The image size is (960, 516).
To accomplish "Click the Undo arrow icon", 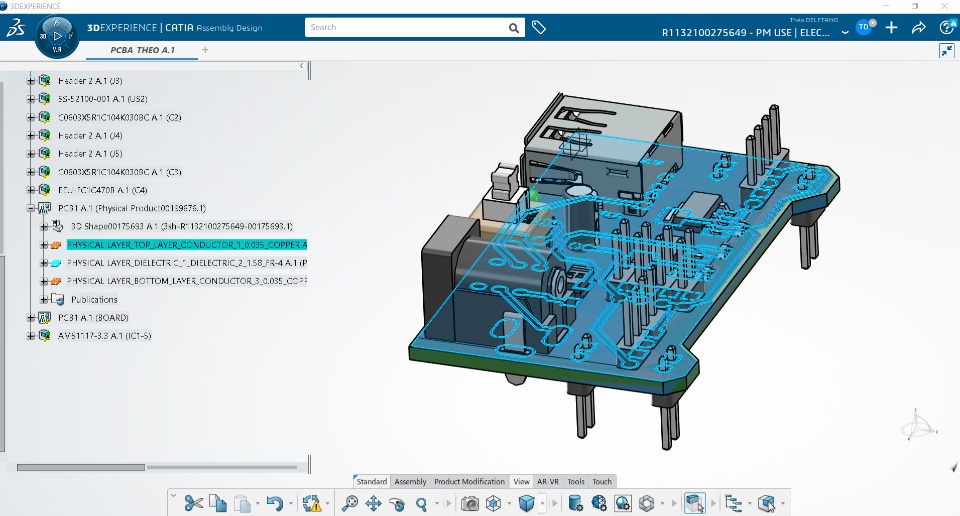I will point(274,504).
